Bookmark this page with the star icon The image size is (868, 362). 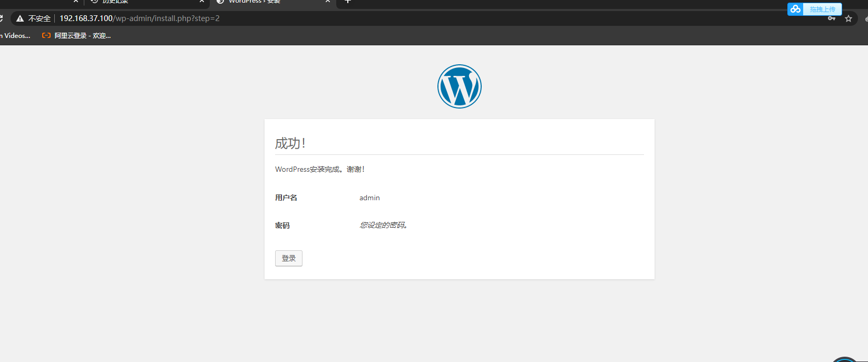[849, 18]
